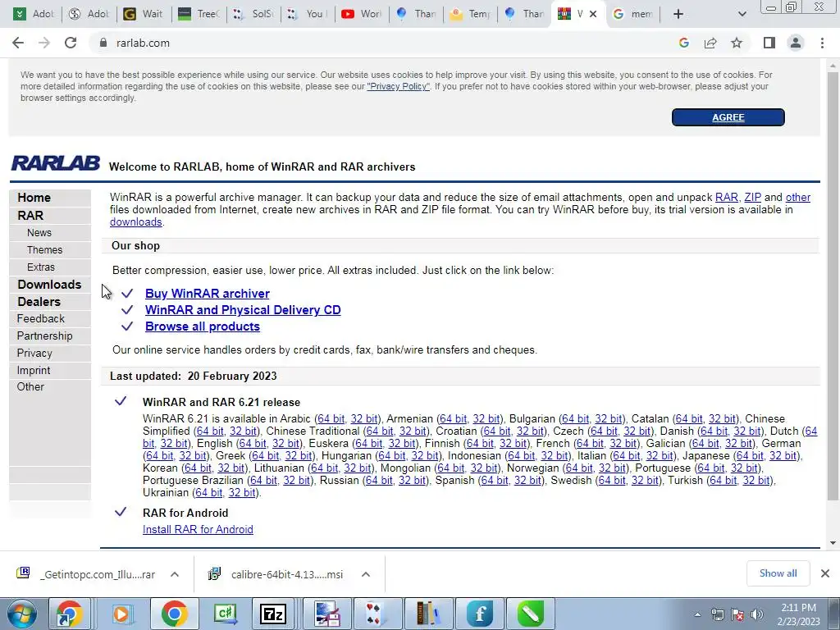Open the calibre-64bit msi download
The width and height of the screenshot is (840, 630).
click(x=276, y=574)
